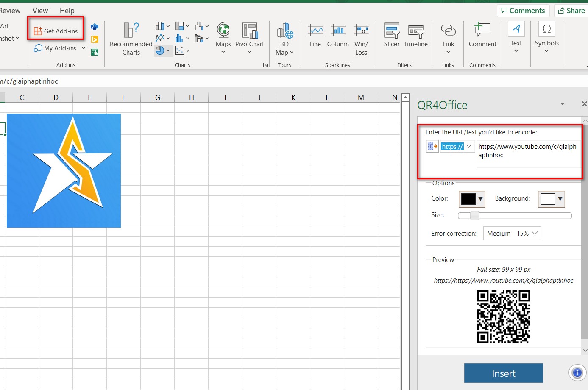Open Recommended Charts

click(131, 39)
